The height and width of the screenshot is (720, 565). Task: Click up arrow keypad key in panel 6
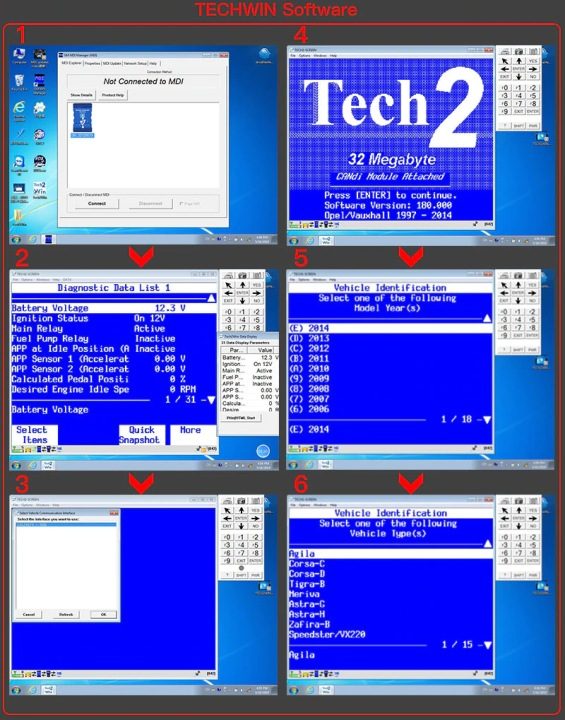tap(519, 511)
